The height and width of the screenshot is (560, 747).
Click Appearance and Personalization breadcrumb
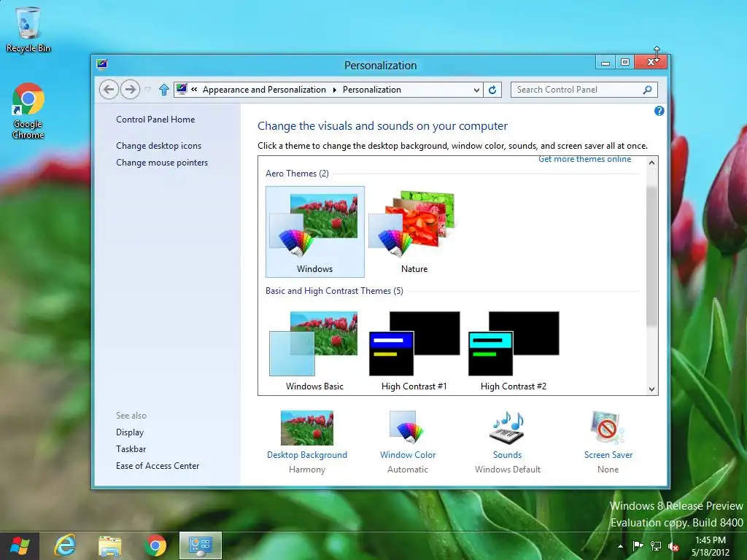click(264, 90)
